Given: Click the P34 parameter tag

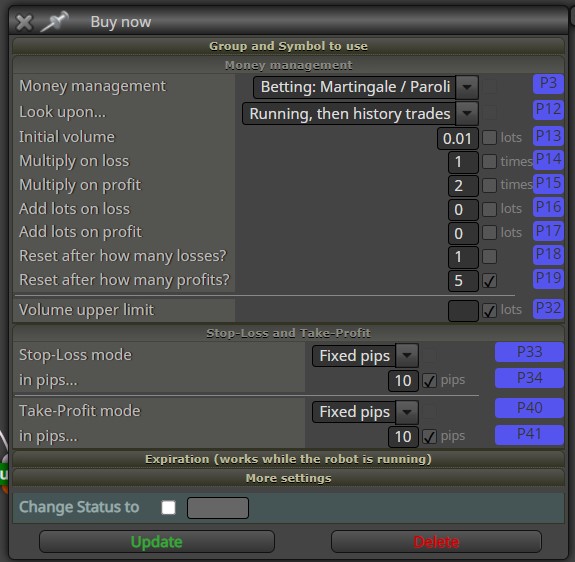Looking at the screenshot, I should pyautogui.click(x=529, y=378).
